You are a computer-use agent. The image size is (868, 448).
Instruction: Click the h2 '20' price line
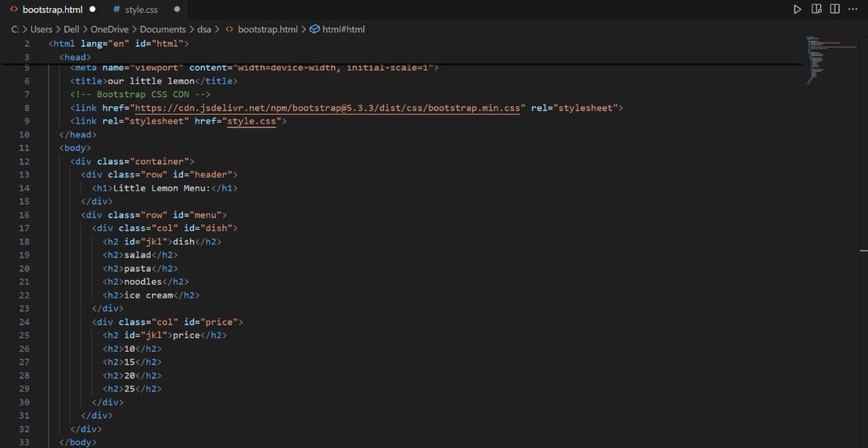point(132,375)
